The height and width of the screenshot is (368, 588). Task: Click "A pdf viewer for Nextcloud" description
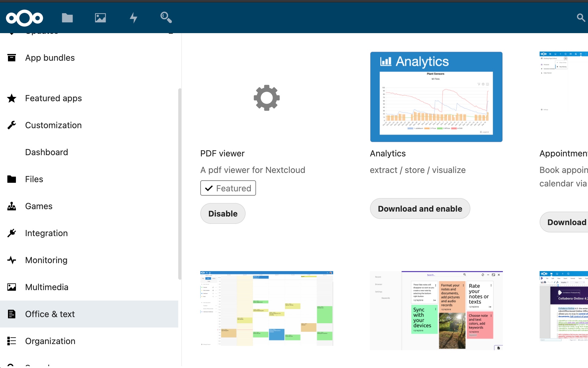pos(253,170)
